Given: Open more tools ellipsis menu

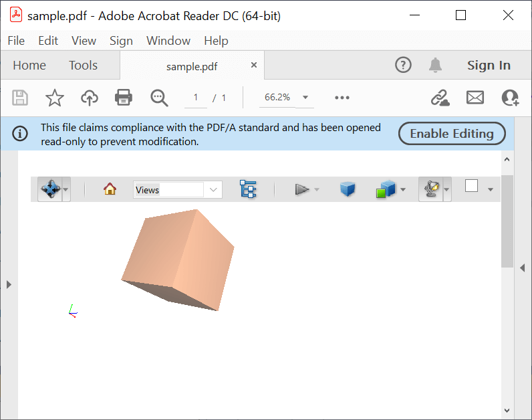Looking at the screenshot, I should (x=342, y=98).
